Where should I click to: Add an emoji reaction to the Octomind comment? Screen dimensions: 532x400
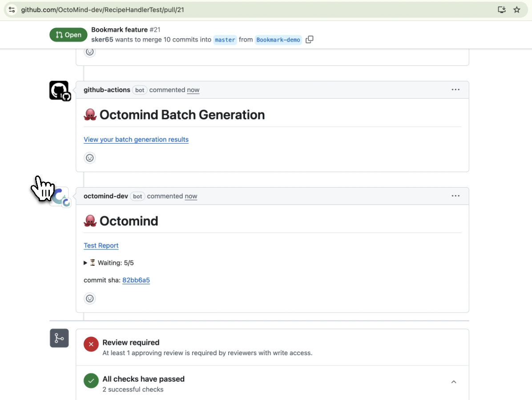click(x=90, y=298)
